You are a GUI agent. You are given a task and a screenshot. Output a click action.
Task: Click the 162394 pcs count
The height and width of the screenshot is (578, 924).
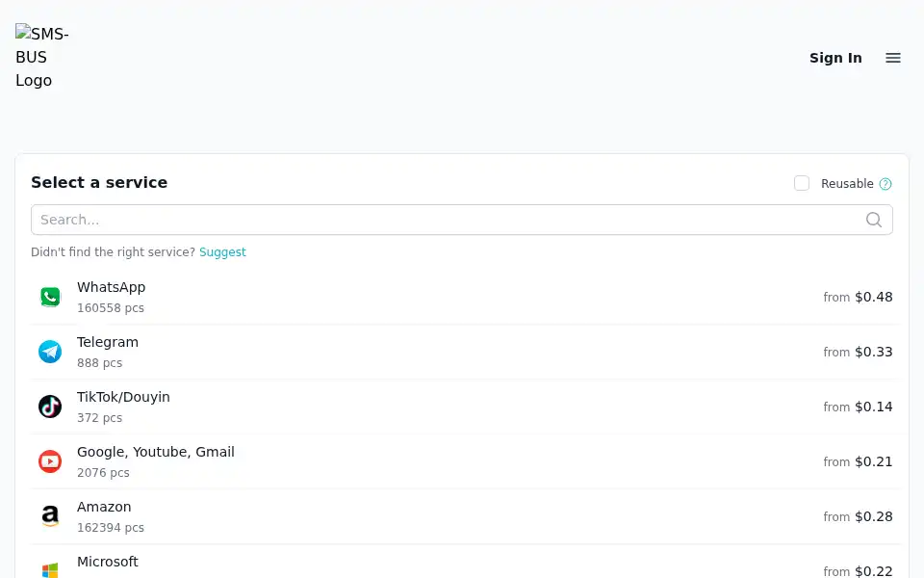110,527
